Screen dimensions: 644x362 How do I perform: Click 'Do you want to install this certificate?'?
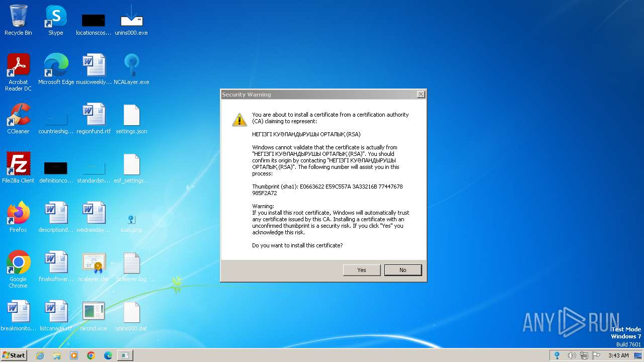297,245
